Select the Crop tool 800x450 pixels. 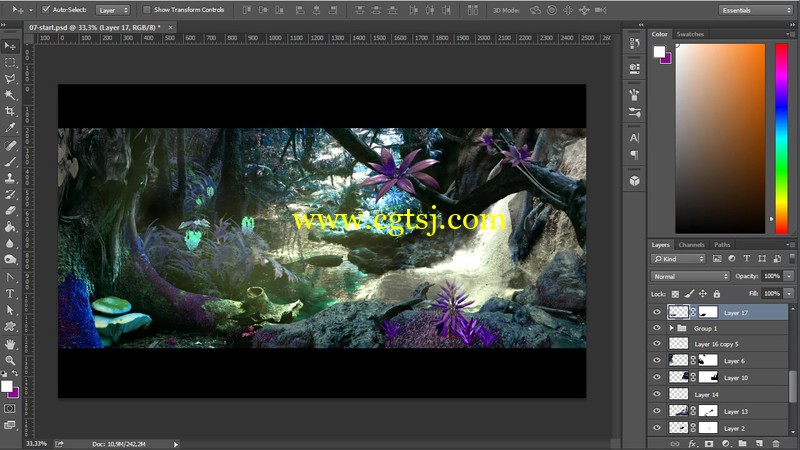[x=10, y=111]
